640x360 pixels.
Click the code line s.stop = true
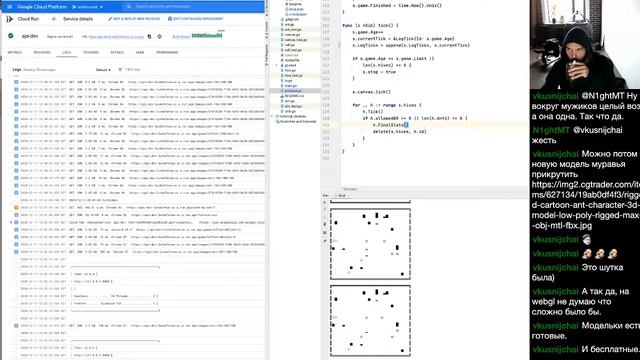[379, 72]
